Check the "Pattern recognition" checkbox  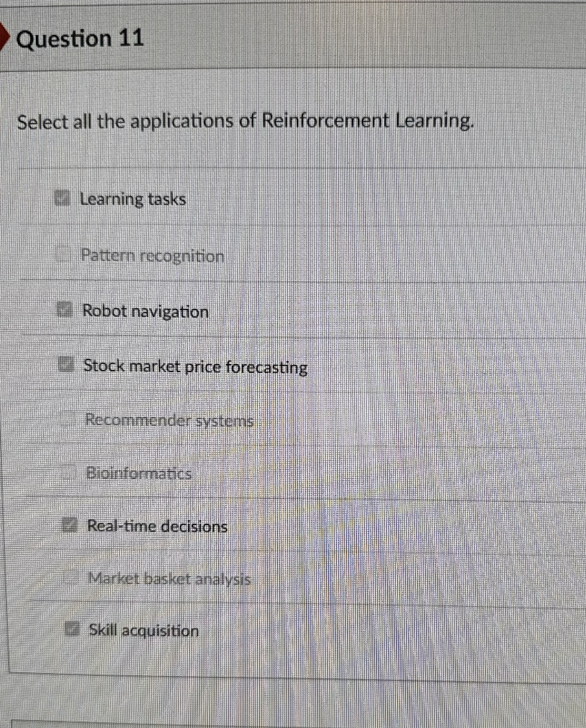(x=63, y=254)
